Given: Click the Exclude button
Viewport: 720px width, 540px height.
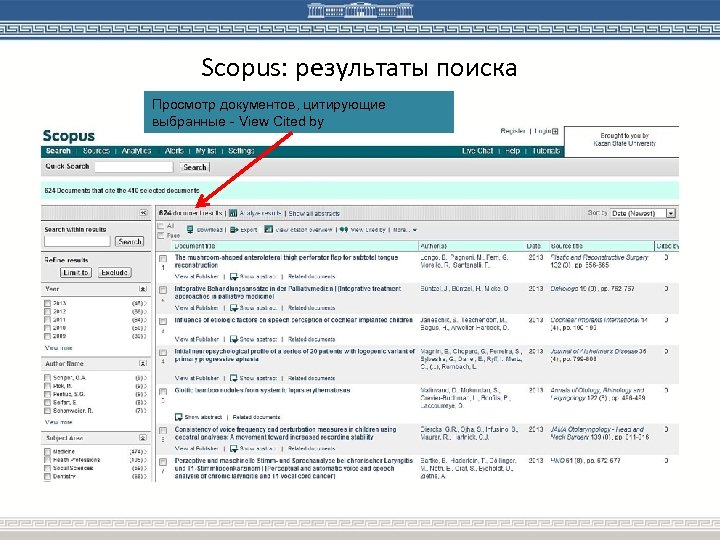Looking at the screenshot, I should pos(114,272).
